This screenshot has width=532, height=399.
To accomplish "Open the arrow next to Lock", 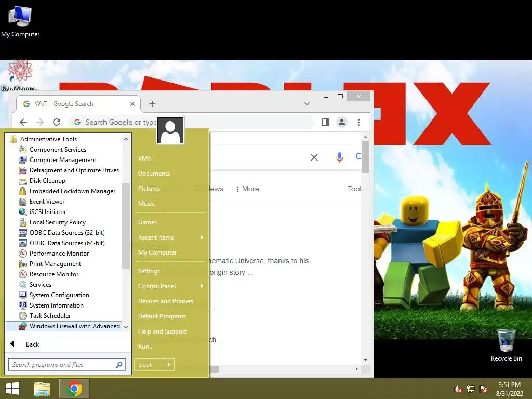I will tap(169, 365).
